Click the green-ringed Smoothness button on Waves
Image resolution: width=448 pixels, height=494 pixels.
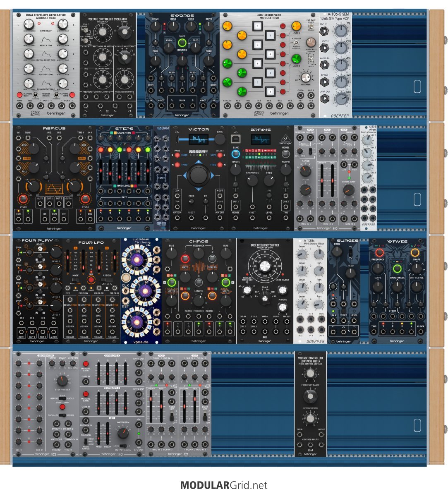click(x=397, y=269)
